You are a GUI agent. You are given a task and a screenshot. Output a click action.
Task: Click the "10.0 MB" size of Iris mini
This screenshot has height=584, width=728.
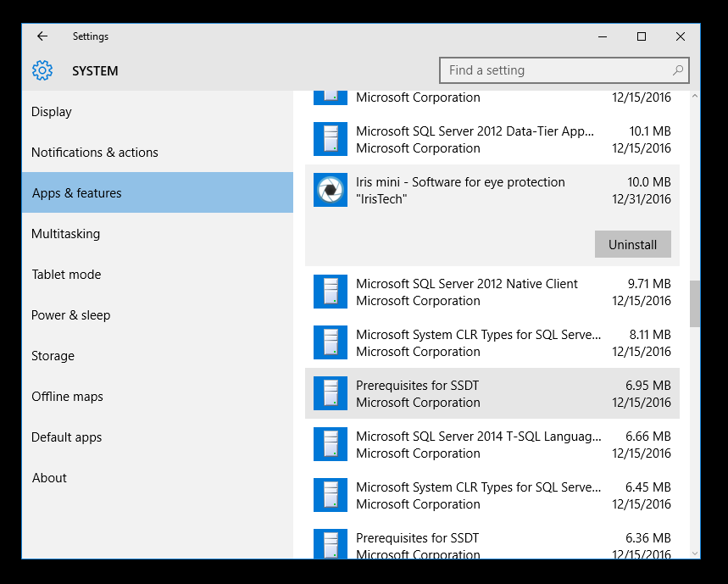point(649,182)
